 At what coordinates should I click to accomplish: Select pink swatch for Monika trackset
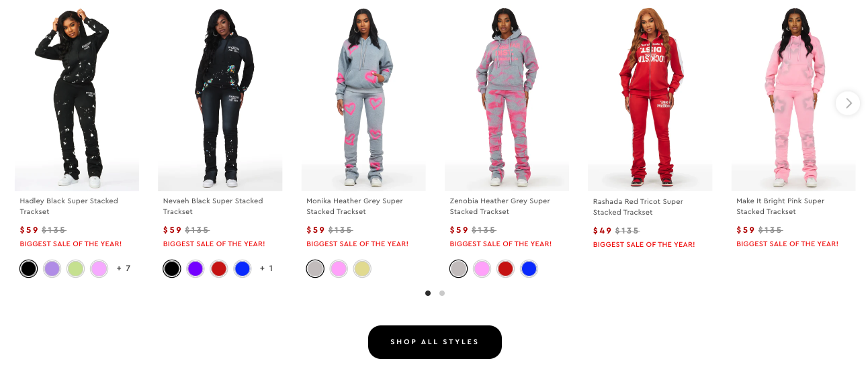[339, 269]
